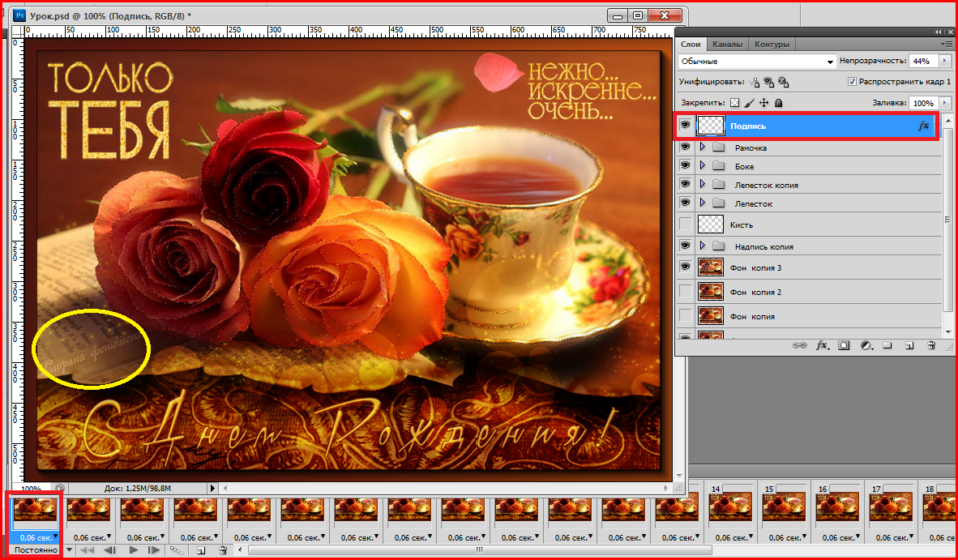Hide the Подпись layer
958x560 pixels.
point(686,125)
